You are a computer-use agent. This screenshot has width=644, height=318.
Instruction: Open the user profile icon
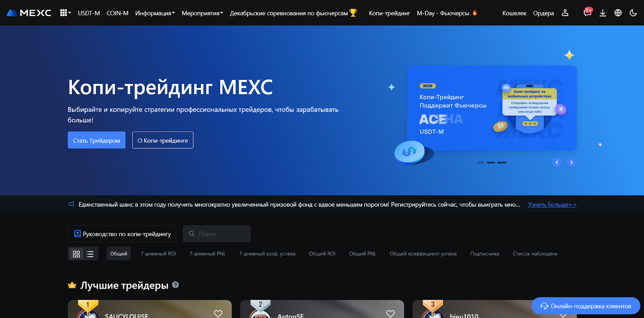pos(565,13)
